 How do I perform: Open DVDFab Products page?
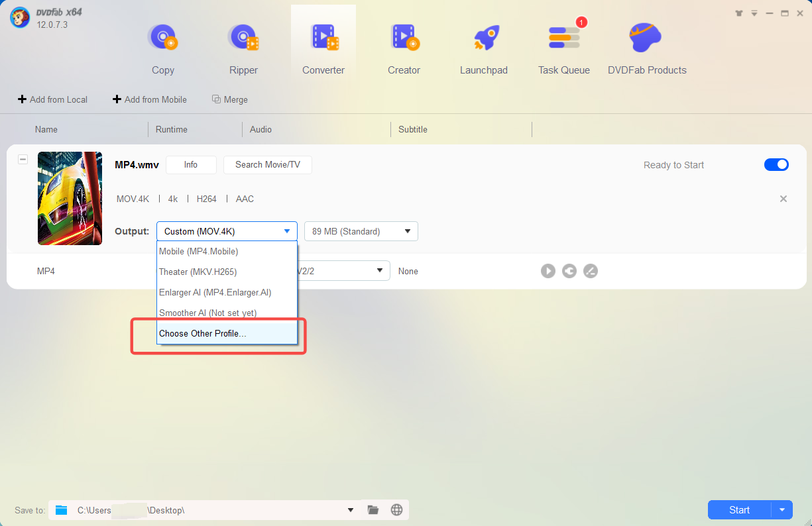coord(647,48)
